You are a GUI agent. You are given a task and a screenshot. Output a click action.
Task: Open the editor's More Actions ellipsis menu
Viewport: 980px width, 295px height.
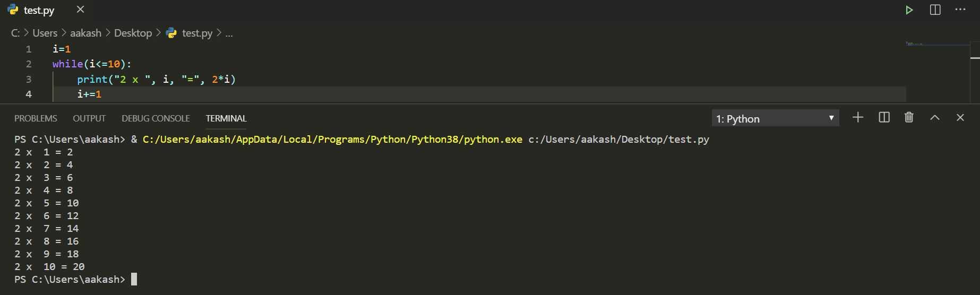960,10
